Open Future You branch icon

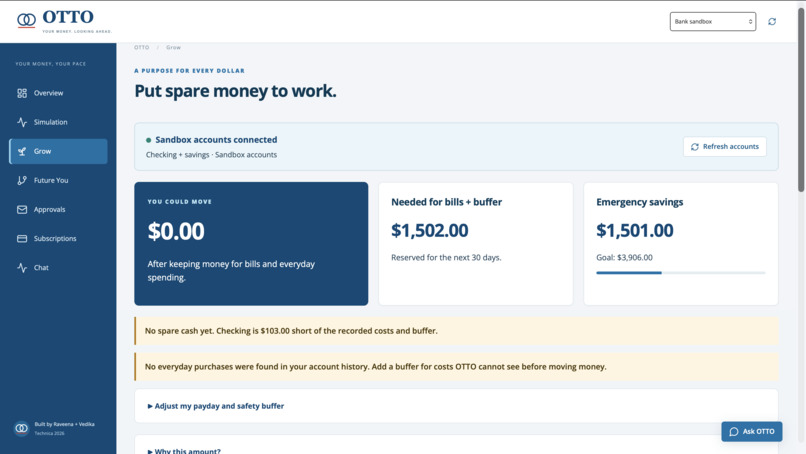(22, 180)
